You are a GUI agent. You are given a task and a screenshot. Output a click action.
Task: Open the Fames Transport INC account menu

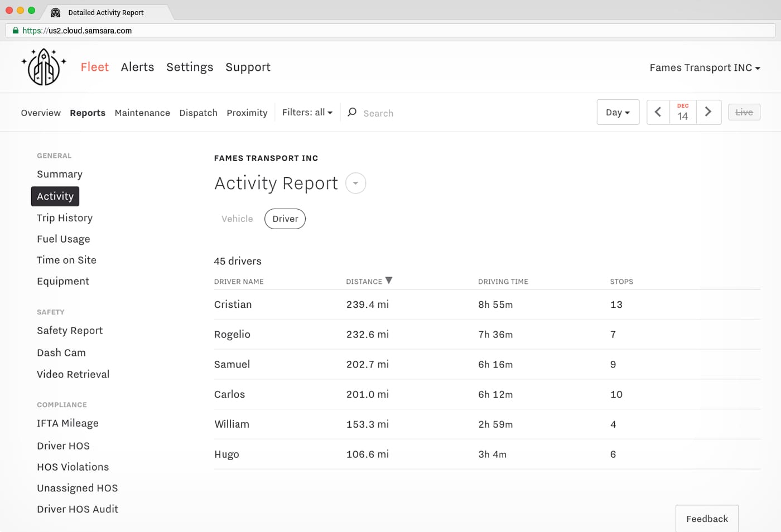click(x=705, y=67)
